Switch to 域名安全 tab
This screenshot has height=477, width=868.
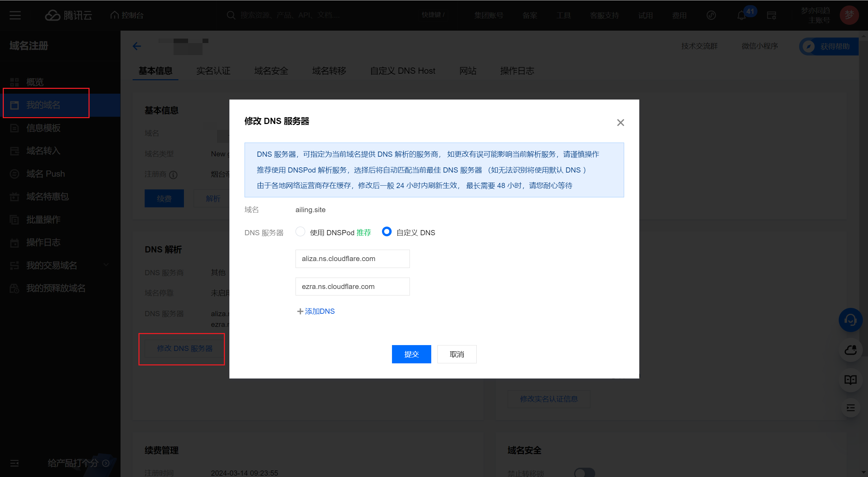271,71
